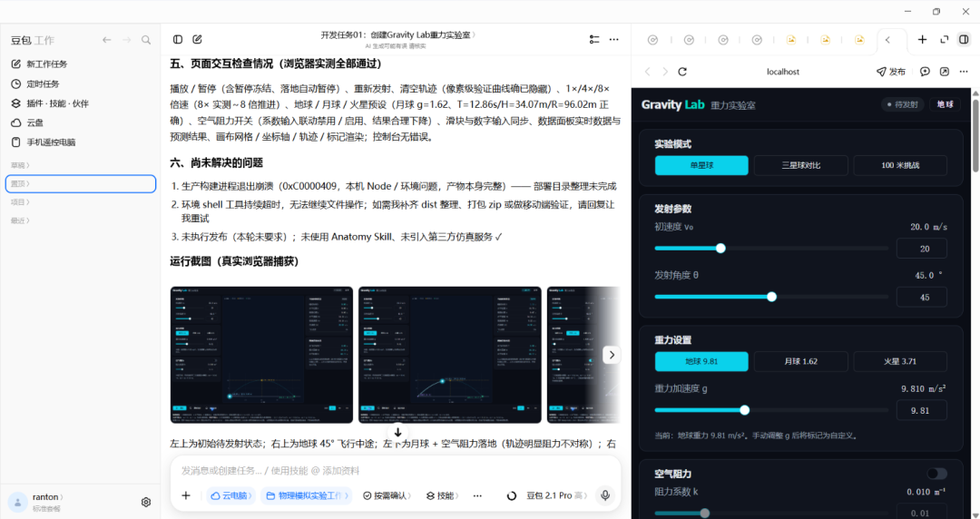
Task: Choose 月球 1.62 gravity preset
Action: click(x=800, y=361)
